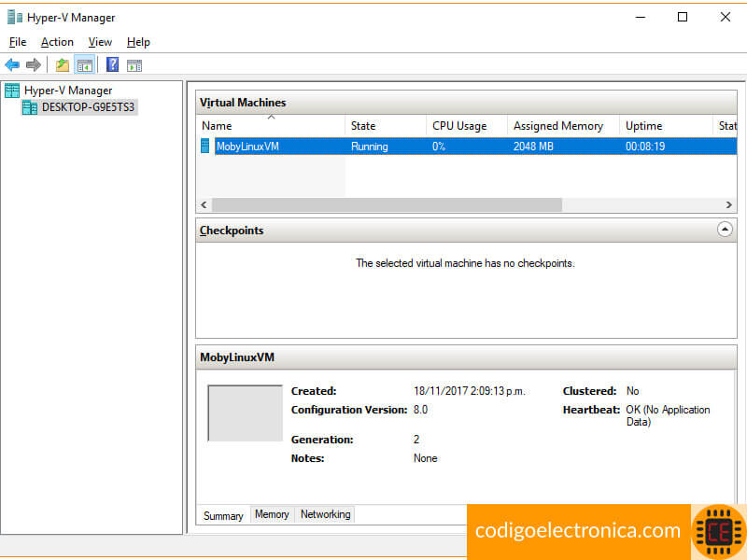Click the Back arrow toolbar icon
Image resolution: width=747 pixels, height=560 pixels.
coord(12,64)
